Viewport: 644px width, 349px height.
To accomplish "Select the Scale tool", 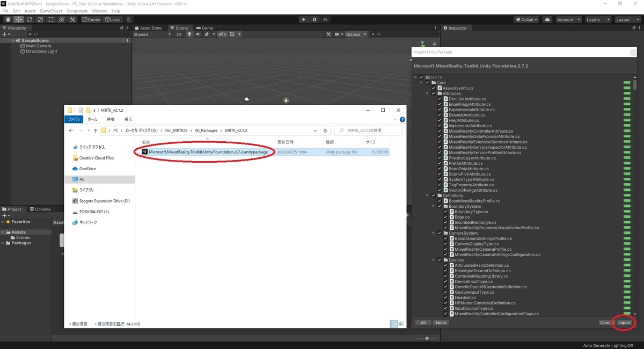I will tap(40, 19).
